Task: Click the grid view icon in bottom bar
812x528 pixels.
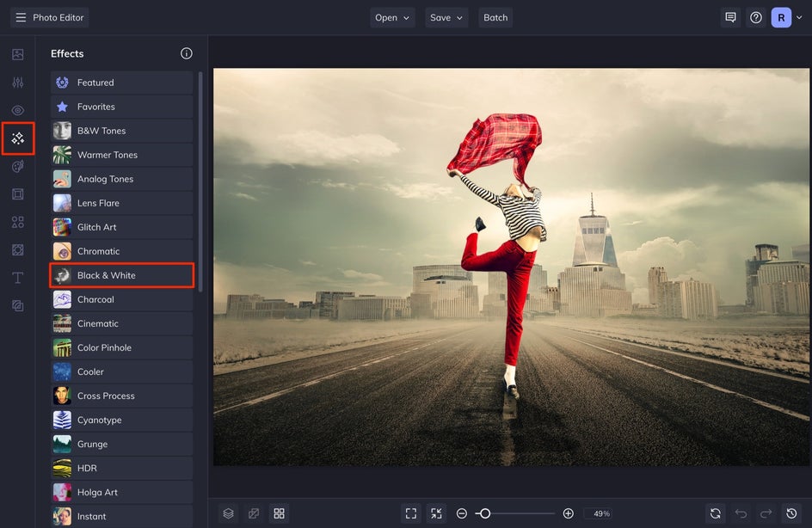Action: pyautogui.click(x=279, y=513)
